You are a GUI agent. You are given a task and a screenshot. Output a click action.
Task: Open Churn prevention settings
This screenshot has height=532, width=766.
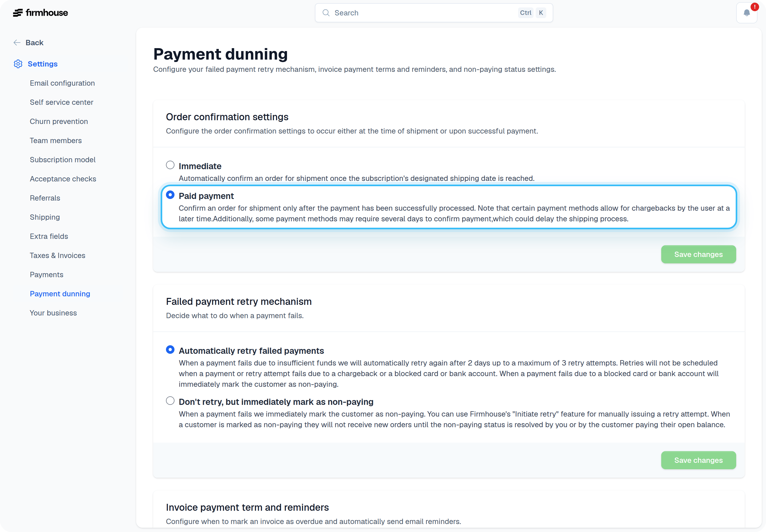click(x=59, y=121)
